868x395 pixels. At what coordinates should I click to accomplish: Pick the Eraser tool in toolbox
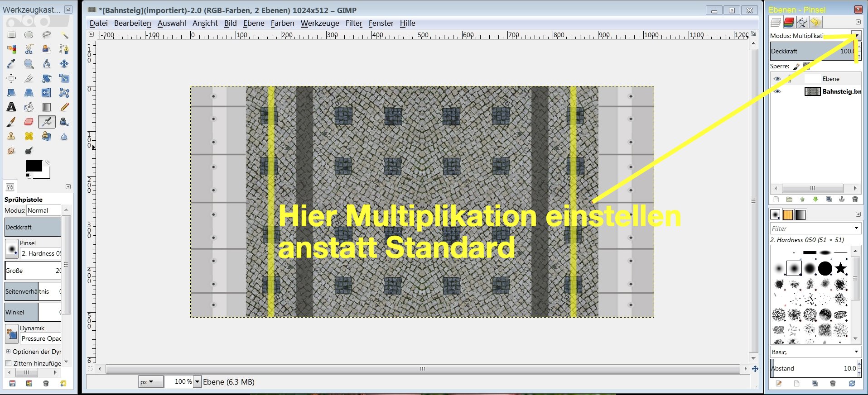tap(29, 122)
